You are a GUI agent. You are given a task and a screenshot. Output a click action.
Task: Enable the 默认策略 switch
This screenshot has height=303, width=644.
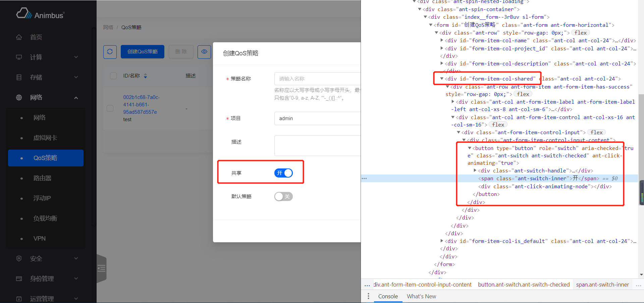point(283,197)
